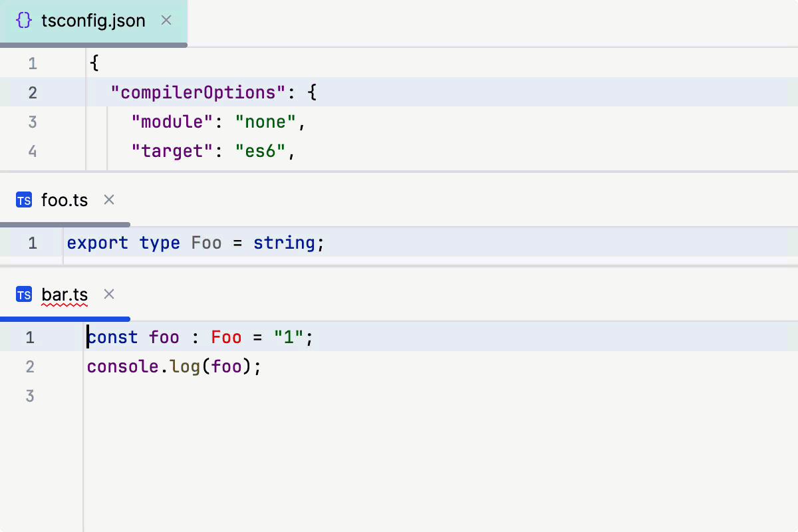
Task: Click the none string value in tsconfig.json
Action: click(265, 122)
